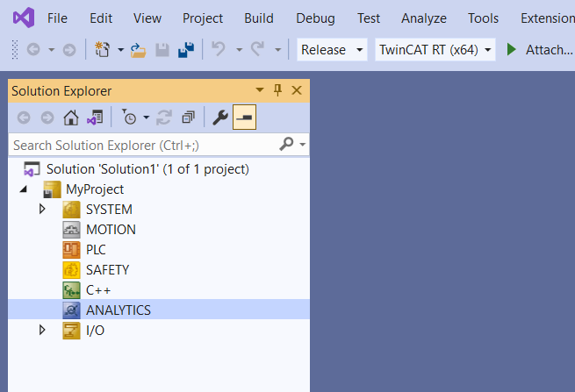The image size is (575, 392).
Task: Expand the I/O tree node
Action: click(42, 330)
